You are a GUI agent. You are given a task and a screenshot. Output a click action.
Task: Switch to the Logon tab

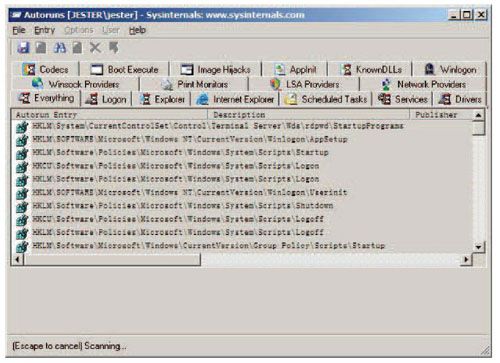106,99
